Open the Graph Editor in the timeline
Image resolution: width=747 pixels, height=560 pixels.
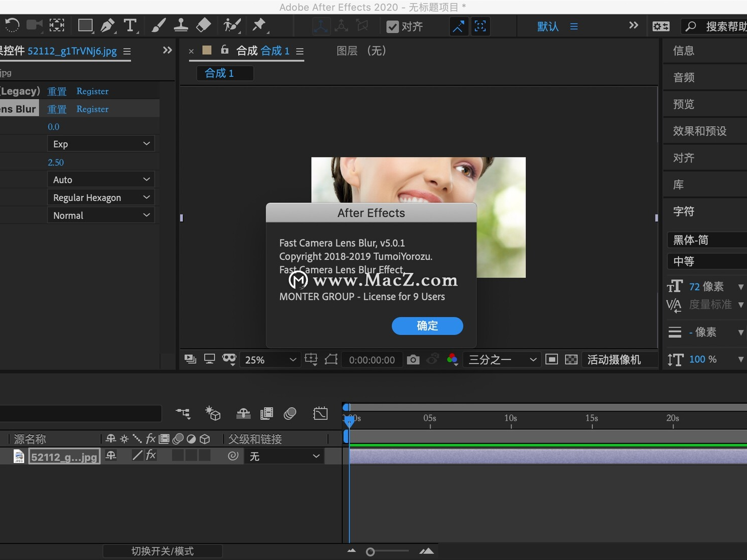321,413
